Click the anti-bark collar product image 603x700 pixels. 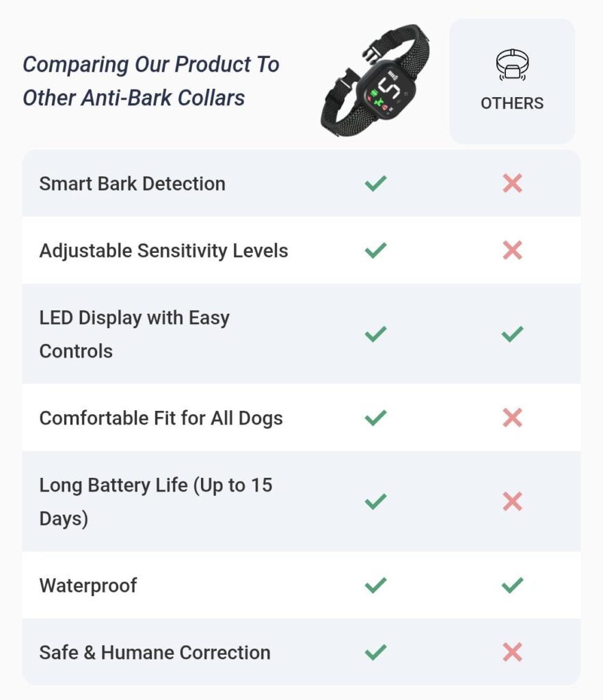coord(375,81)
